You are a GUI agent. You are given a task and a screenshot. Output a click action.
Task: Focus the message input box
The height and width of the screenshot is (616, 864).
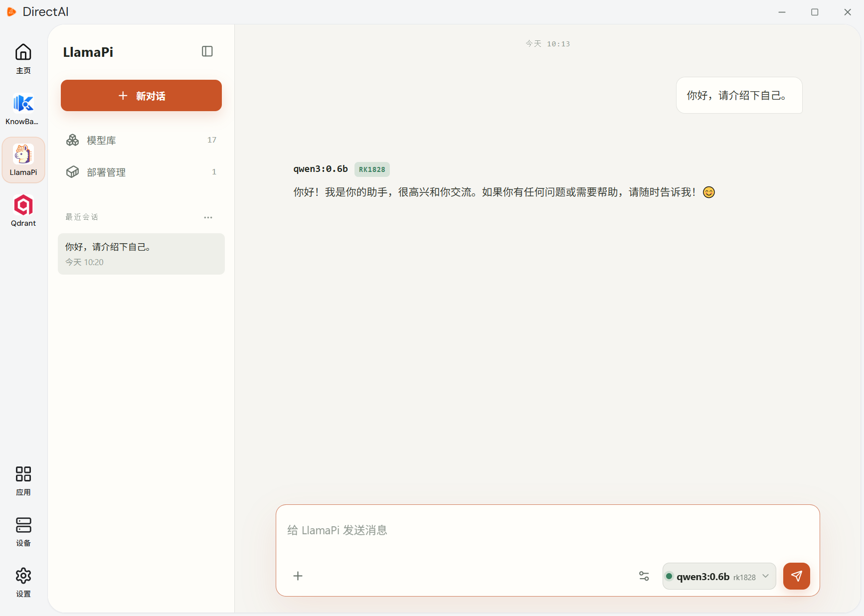[x=547, y=530]
